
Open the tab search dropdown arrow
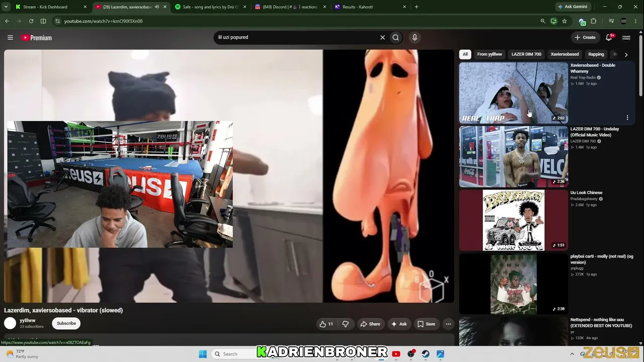tap(7, 7)
